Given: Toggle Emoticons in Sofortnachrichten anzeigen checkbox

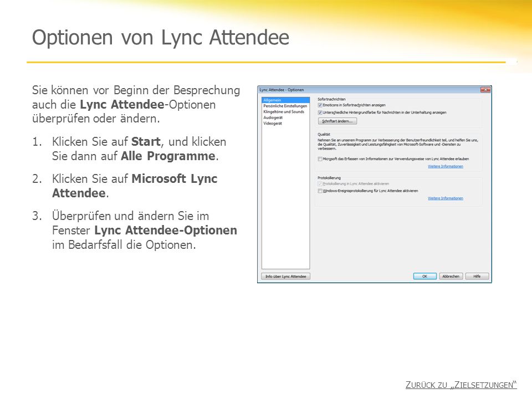Looking at the screenshot, I should click(320, 105).
